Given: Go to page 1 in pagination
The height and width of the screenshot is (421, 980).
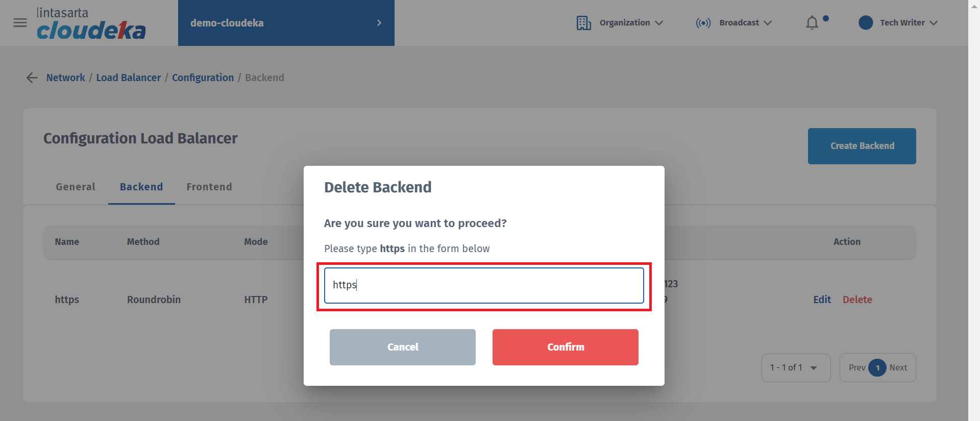Looking at the screenshot, I should [877, 367].
